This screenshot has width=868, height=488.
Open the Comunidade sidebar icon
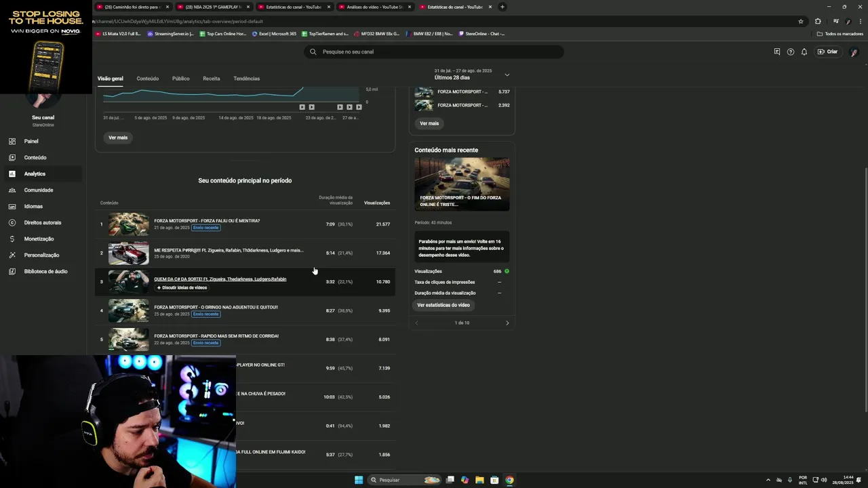pyautogui.click(x=12, y=190)
